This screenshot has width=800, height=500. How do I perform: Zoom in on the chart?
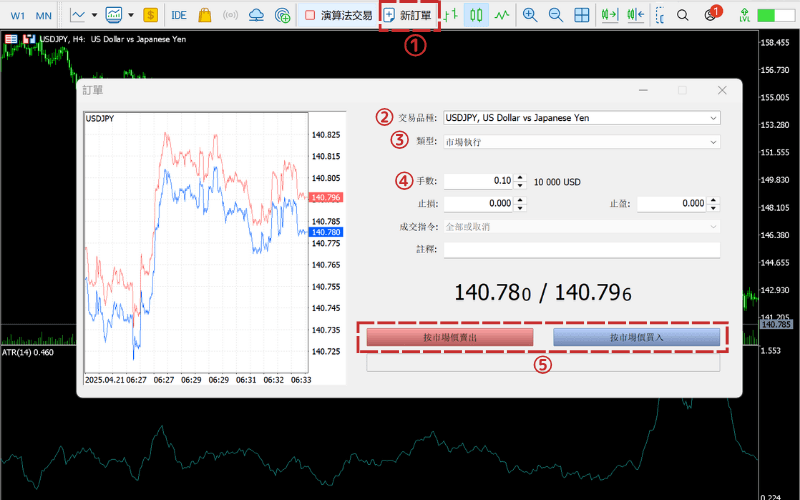530,15
